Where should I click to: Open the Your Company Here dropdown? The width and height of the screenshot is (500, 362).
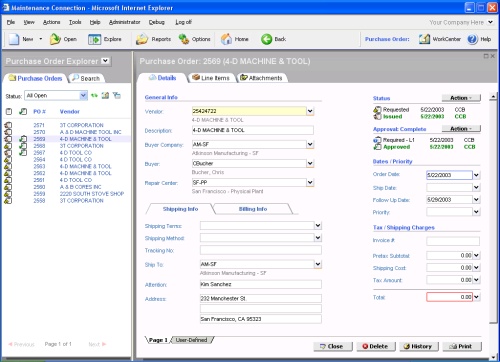click(490, 22)
